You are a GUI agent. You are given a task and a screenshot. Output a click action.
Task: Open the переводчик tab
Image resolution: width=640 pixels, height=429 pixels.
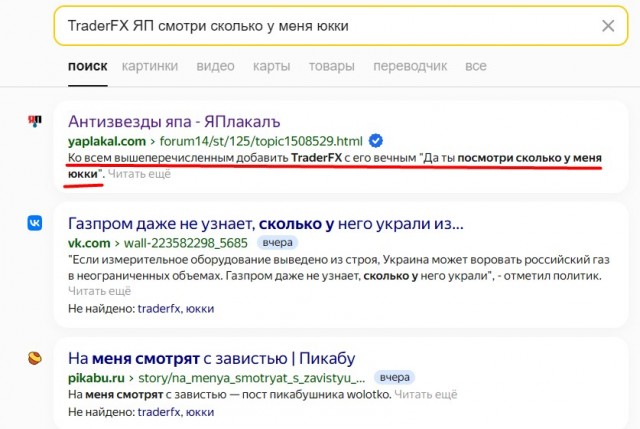(410, 66)
